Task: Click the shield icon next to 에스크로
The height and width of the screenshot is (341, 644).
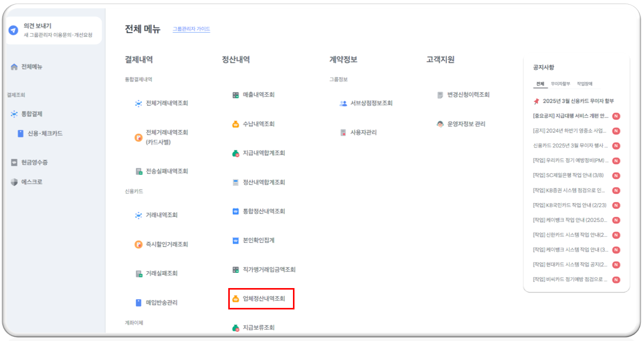Action: point(14,182)
